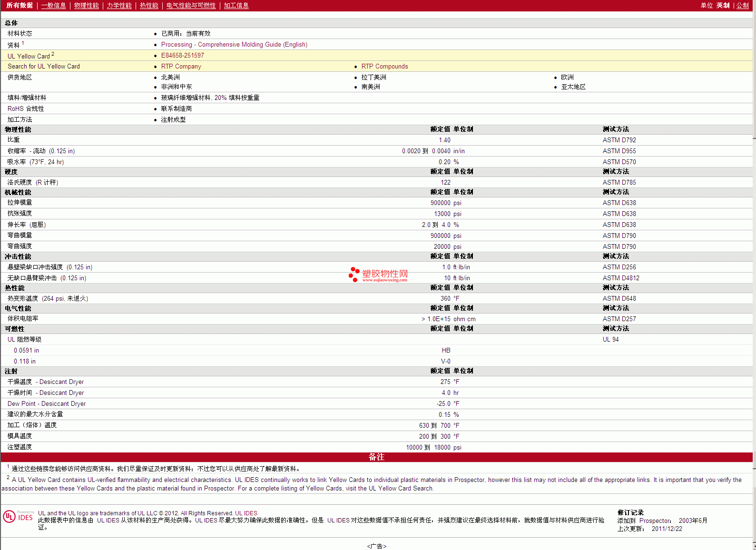This screenshot has height=550, width=756.
Task: Search Yellow Card for RTP Compounds
Action: (x=384, y=66)
